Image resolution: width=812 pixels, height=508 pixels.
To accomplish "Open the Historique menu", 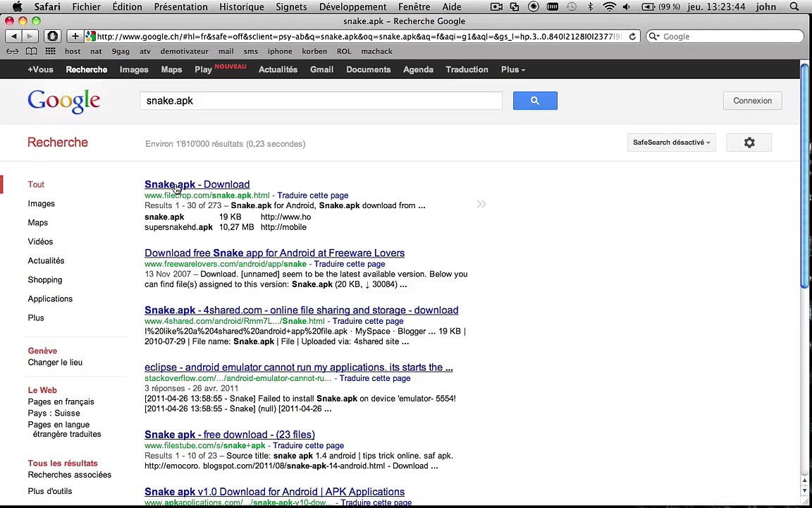I will [241, 7].
